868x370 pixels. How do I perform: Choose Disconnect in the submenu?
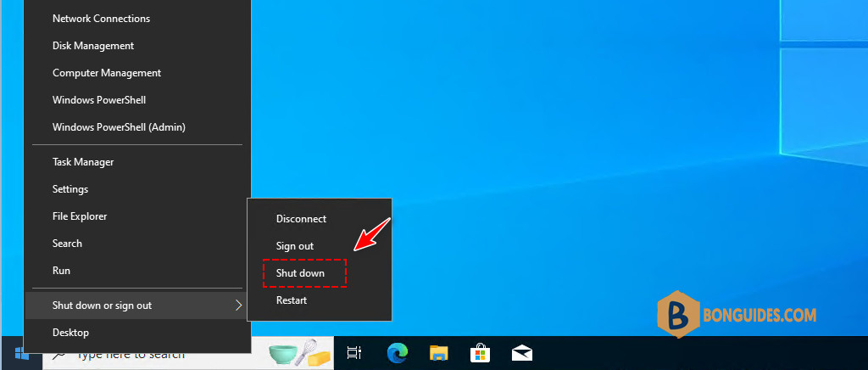320,219
